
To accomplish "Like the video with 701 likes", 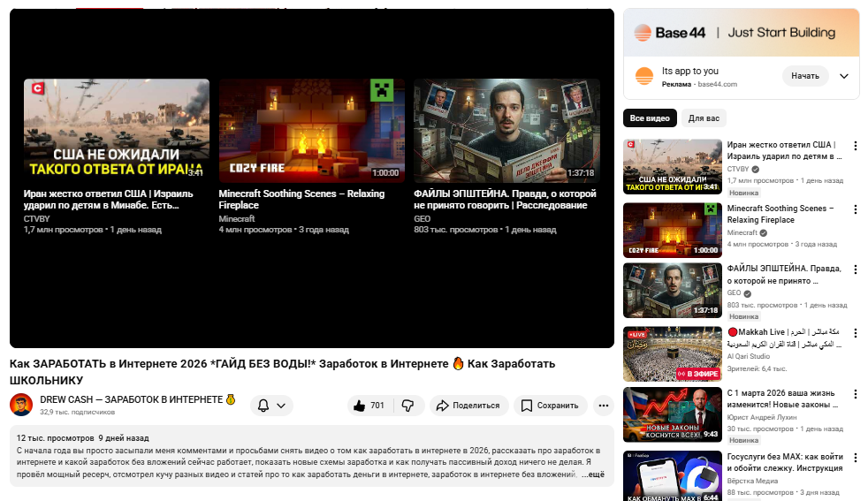I will [369, 406].
